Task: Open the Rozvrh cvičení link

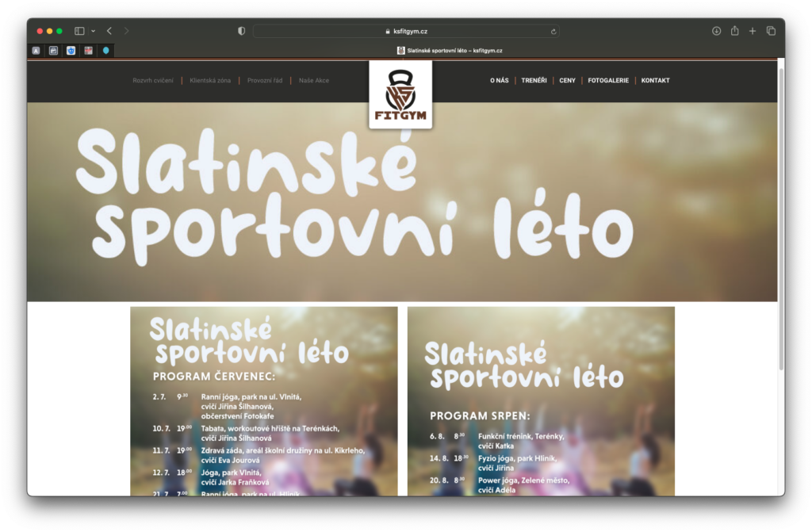Action: point(153,80)
